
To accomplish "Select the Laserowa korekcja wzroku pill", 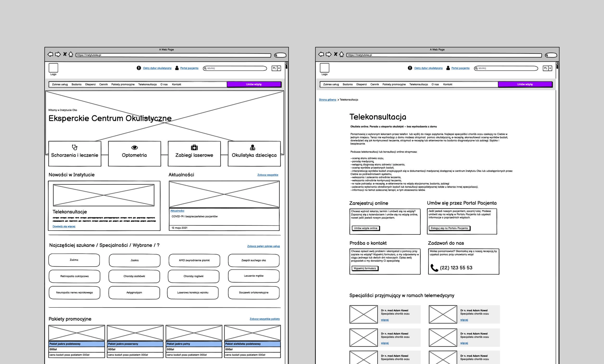I will tap(193, 292).
